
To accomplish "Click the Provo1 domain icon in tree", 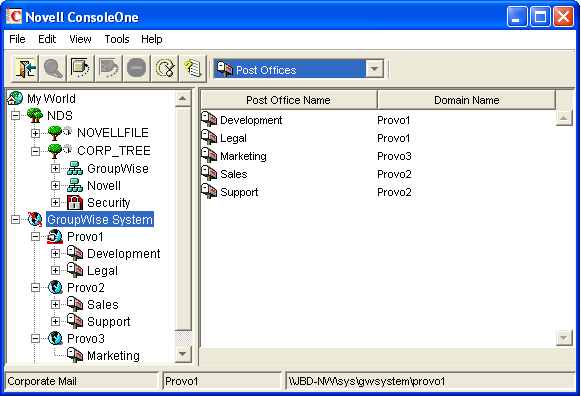I will pyautogui.click(x=55, y=236).
